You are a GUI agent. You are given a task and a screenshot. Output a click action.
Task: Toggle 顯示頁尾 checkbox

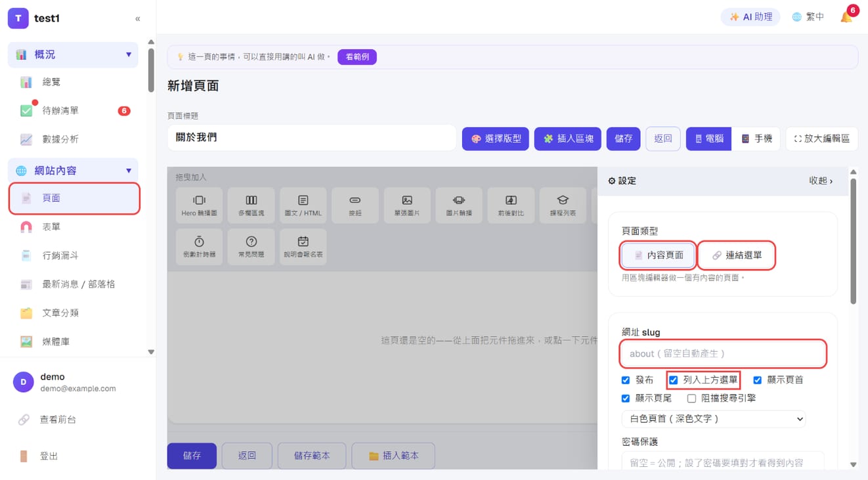626,399
